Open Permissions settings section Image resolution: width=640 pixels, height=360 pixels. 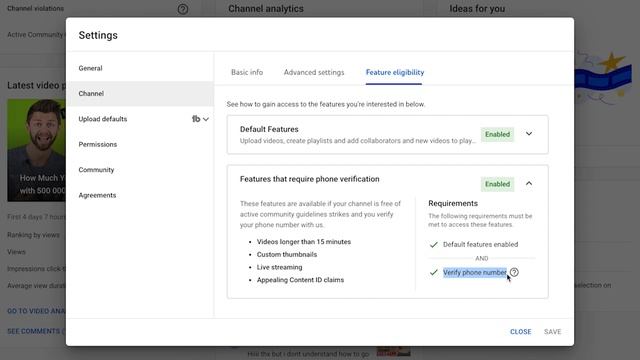point(140,144)
